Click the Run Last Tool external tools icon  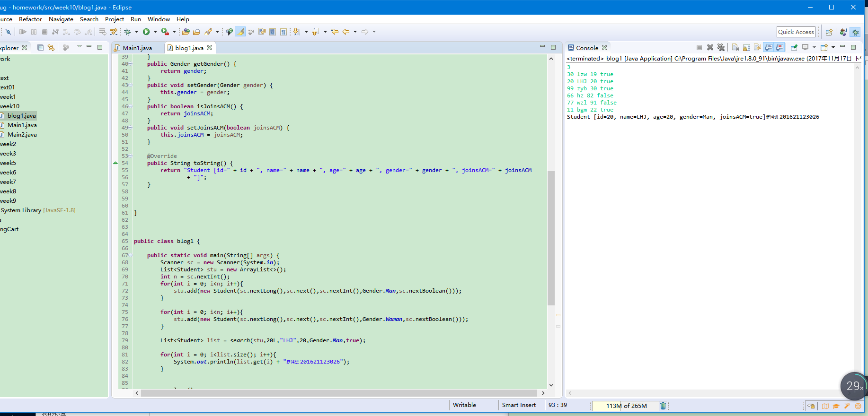tap(165, 32)
